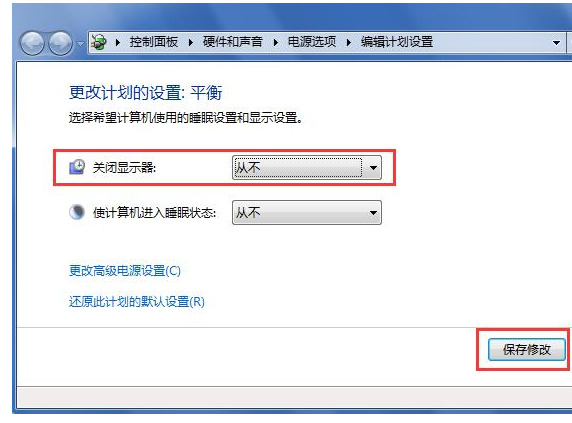Open the address bar history dropdown arrow
The height and width of the screenshot is (423, 572).
click(x=556, y=43)
